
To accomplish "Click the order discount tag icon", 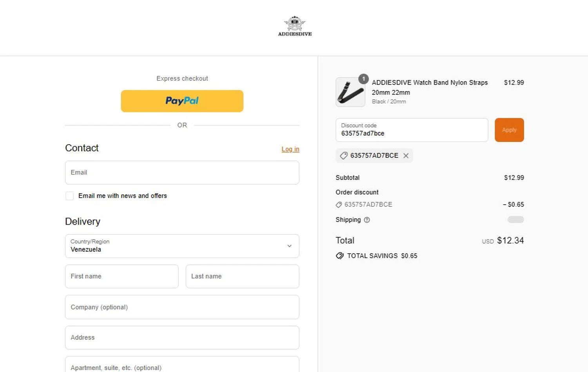I will click(x=339, y=205).
